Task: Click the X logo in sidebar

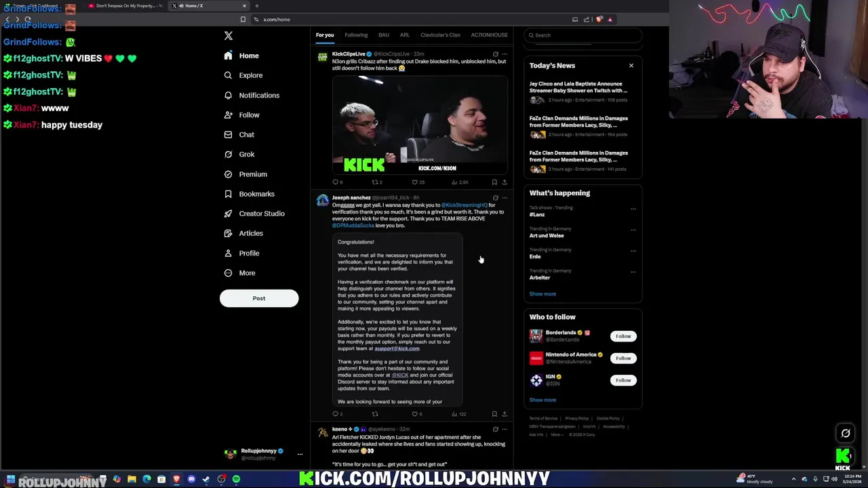Action: tap(229, 35)
